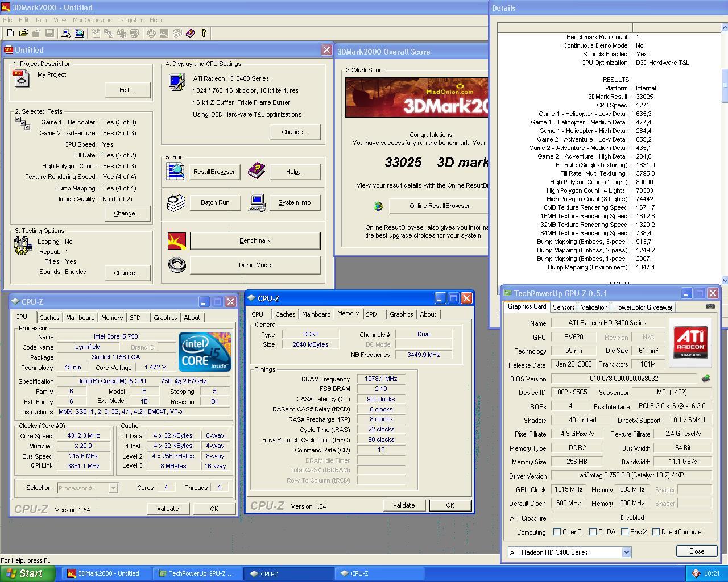
Task: Click the Batch Run stack icon
Action: (176, 202)
